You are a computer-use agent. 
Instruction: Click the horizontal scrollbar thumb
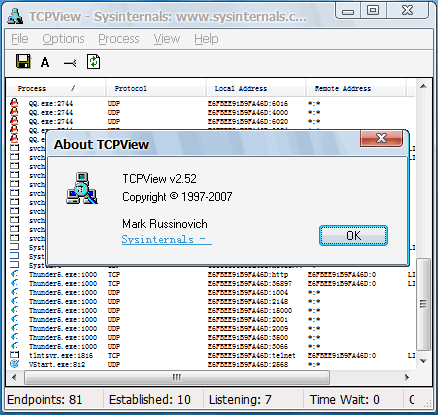point(177,377)
